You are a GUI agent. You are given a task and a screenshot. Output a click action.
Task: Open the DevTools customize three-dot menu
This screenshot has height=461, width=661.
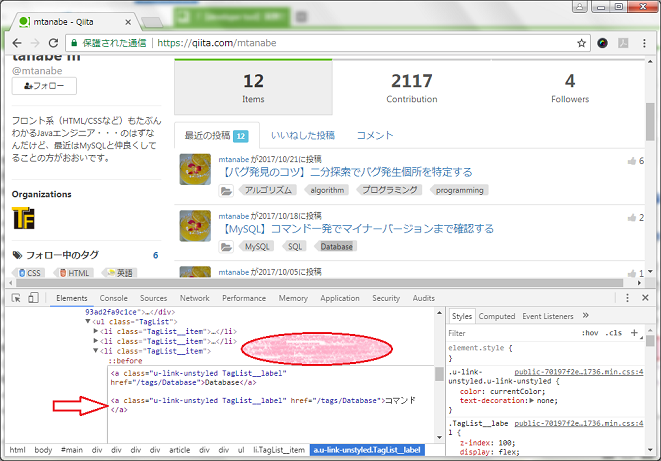pyautogui.click(x=627, y=298)
